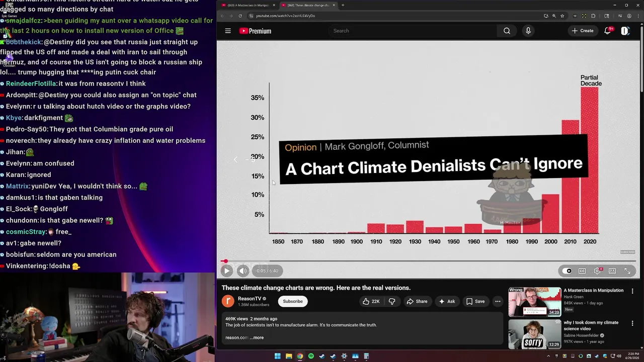Open A Masterclass in Manipulation thumbnail

[534, 302]
